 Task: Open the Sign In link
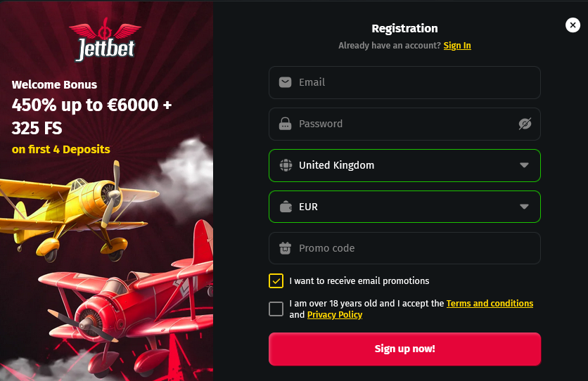click(457, 46)
